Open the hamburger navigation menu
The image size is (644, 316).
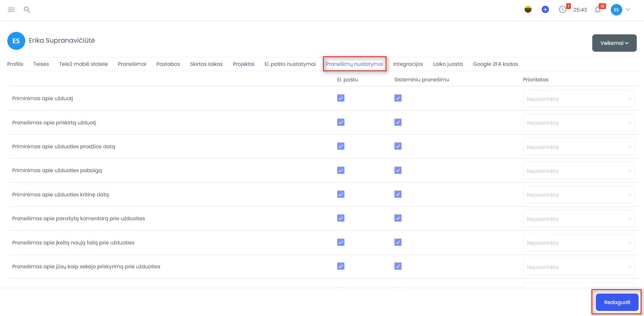(11, 10)
